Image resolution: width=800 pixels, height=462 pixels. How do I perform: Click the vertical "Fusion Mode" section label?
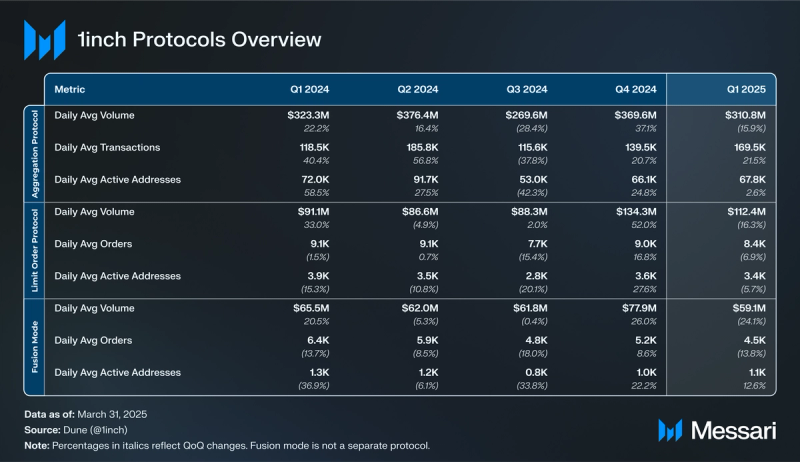coord(35,347)
